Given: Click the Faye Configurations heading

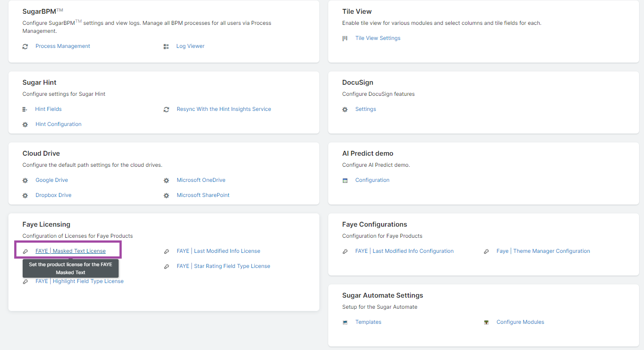Looking at the screenshot, I should (x=374, y=224).
